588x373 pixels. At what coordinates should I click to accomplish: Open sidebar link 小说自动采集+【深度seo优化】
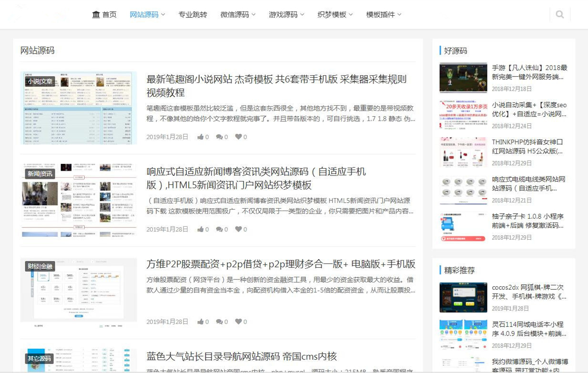529,109
